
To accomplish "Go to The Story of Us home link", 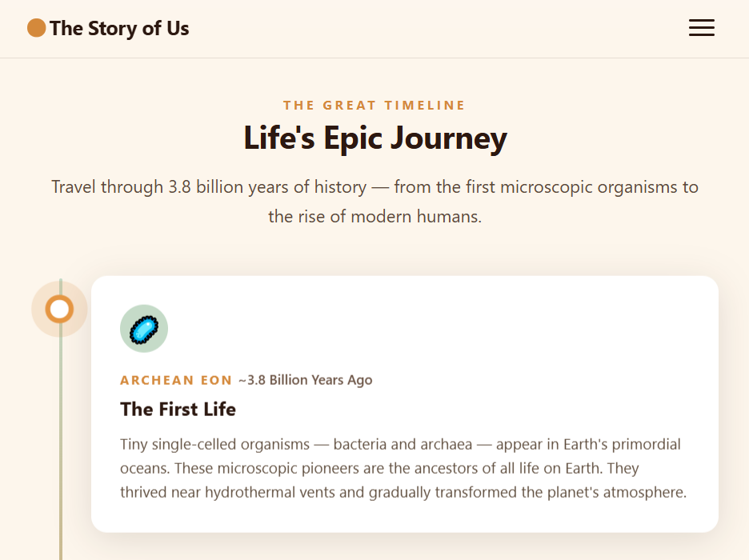I will tap(118, 29).
